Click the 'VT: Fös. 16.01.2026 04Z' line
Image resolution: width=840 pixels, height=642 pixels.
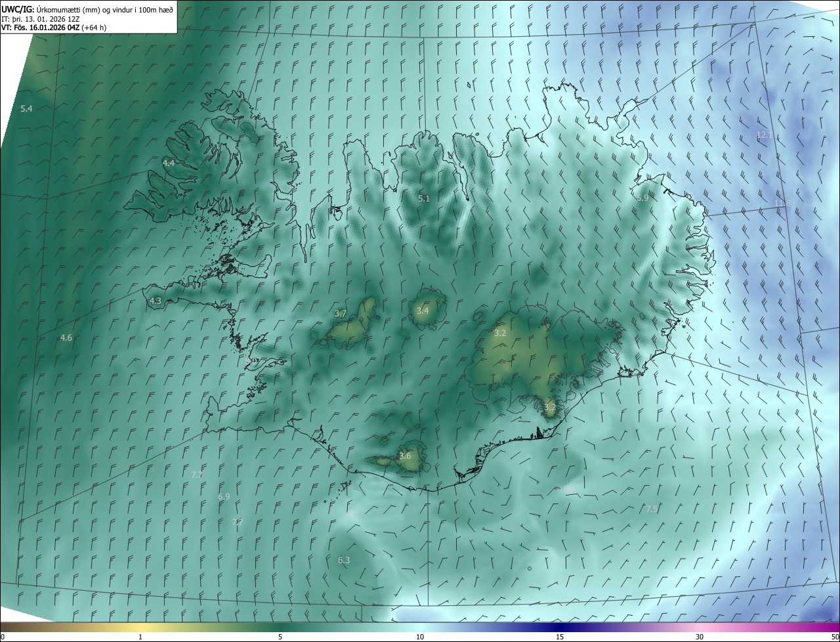pyautogui.click(x=54, y=28)
